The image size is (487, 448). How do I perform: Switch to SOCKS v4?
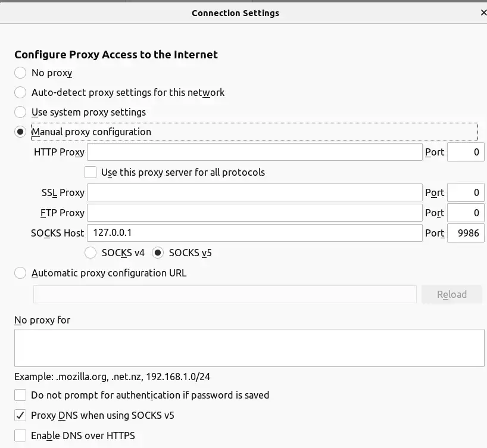[91, 253]
